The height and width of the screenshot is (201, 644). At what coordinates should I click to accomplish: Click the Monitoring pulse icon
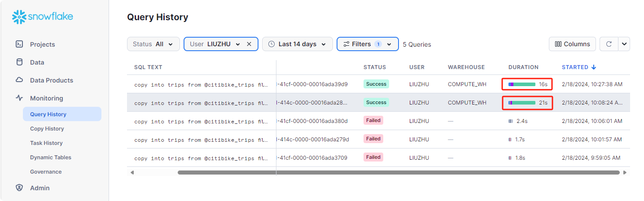tap(19, 98)
